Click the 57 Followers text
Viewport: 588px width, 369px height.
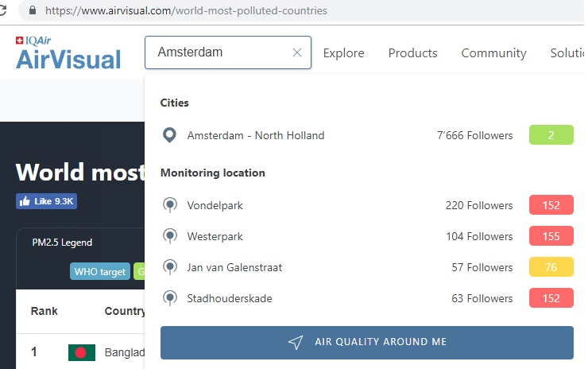482,267
